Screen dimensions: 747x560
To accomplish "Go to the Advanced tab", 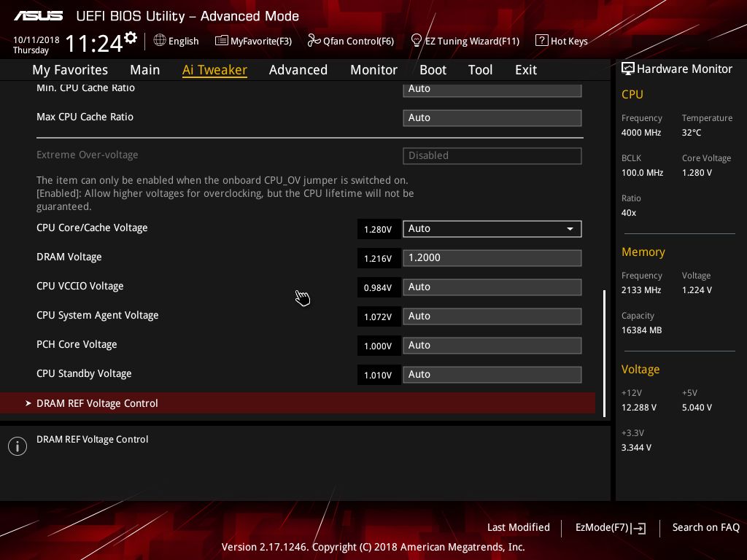I will pyautogui.click(x=298, y=70).
